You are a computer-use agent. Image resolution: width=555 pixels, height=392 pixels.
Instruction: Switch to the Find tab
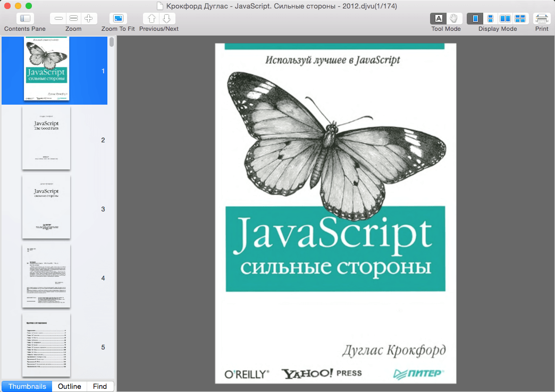(100, 386)
